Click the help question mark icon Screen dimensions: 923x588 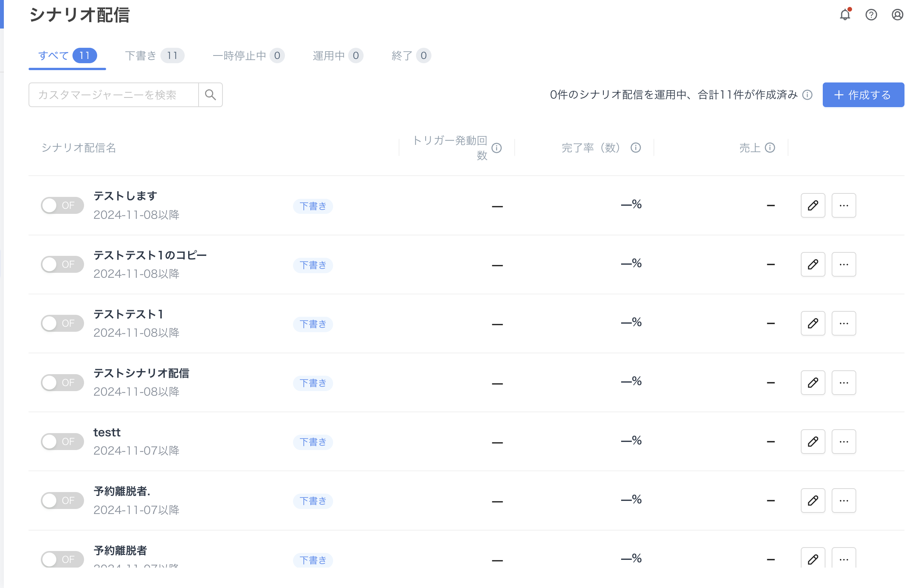click(x=871, y=15)
